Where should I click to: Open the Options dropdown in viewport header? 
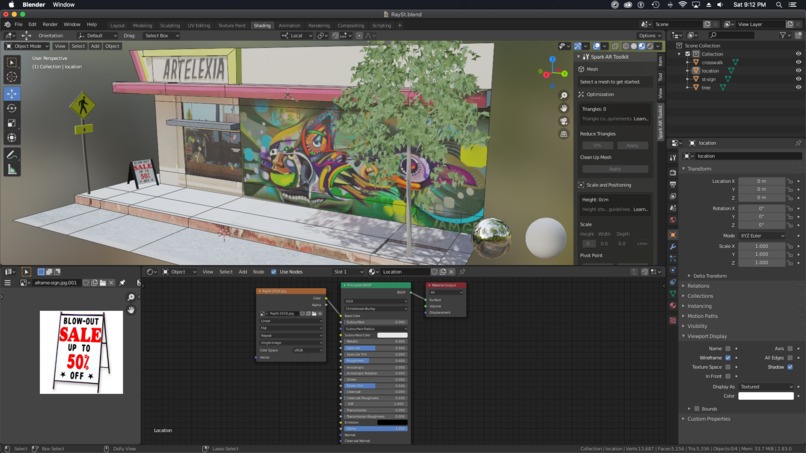pyautogui.click(x=649, y=35)
